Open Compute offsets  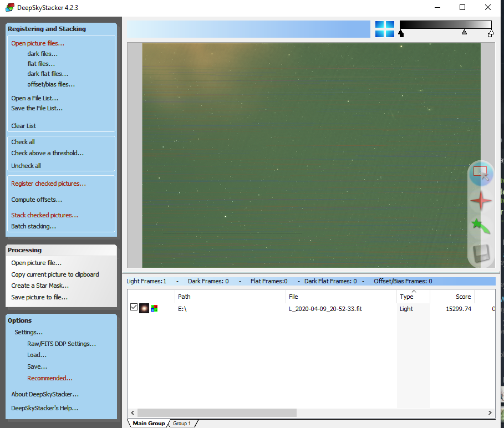[37, 200]
